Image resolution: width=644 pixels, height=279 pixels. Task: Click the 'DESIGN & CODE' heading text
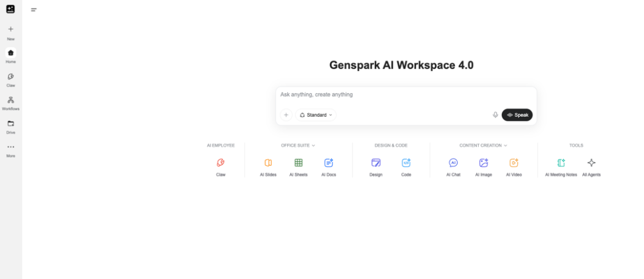click(391, 146)
